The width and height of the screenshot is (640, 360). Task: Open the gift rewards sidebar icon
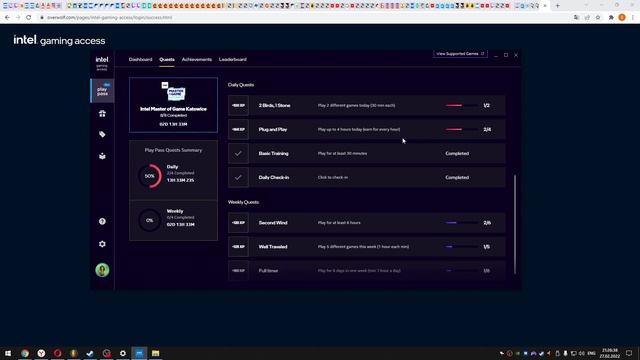(102, 113)
